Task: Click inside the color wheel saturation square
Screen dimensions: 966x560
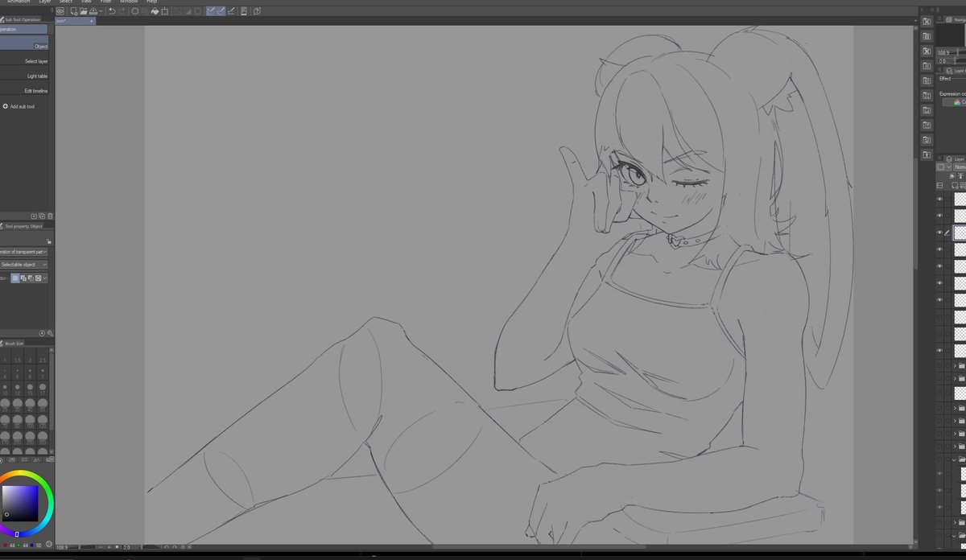Action: tap(19, 503)
